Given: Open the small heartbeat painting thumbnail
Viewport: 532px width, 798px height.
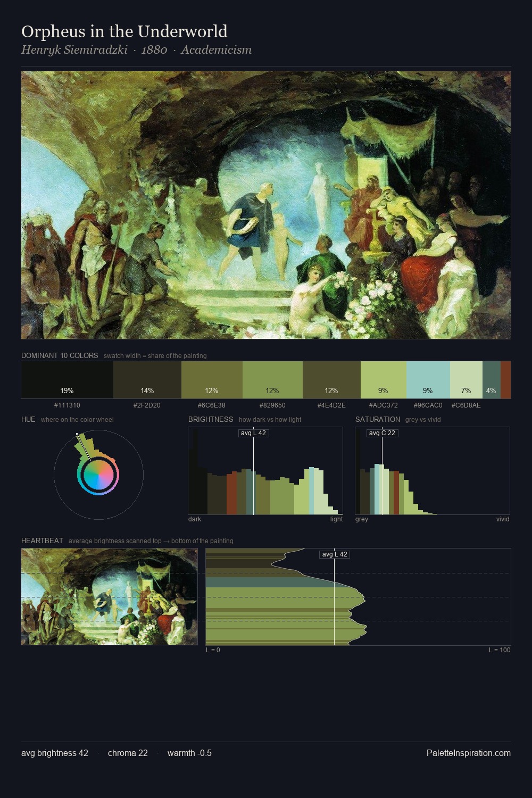Looking at the screenshot, I should pyautogui.click(x=109, y=597).
